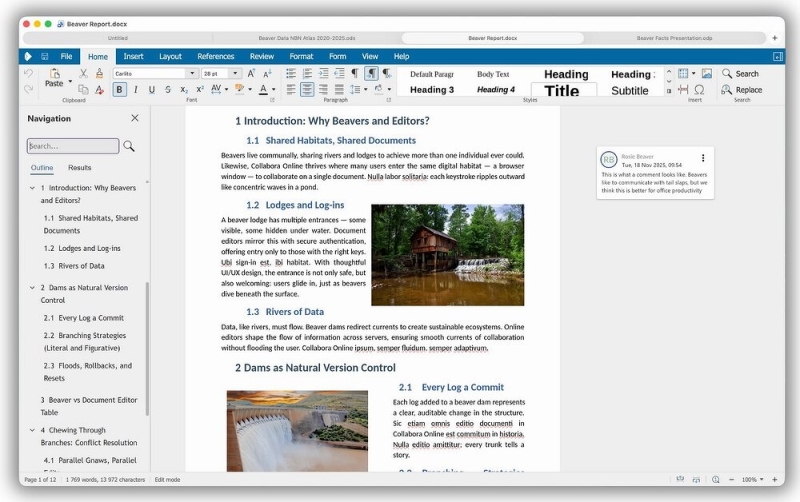Click the Strikethrough icon
The image size is (800, 502).
click(168, 89)
